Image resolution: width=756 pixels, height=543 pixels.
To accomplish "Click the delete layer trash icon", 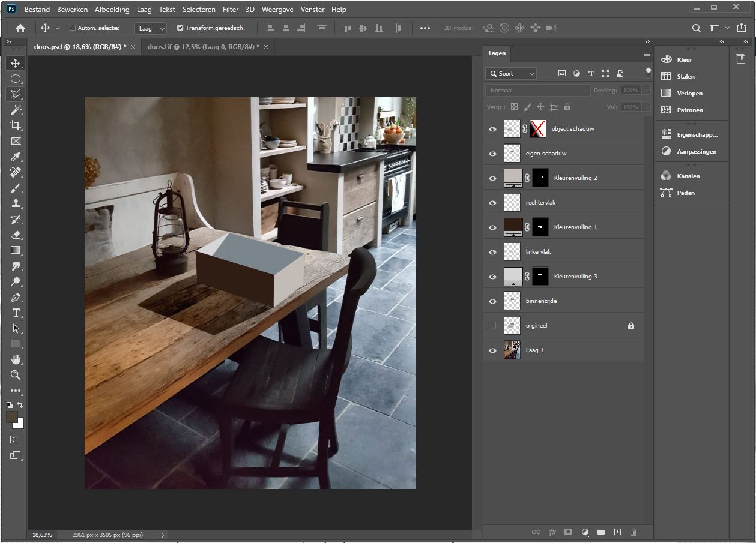I will [633, 532].
